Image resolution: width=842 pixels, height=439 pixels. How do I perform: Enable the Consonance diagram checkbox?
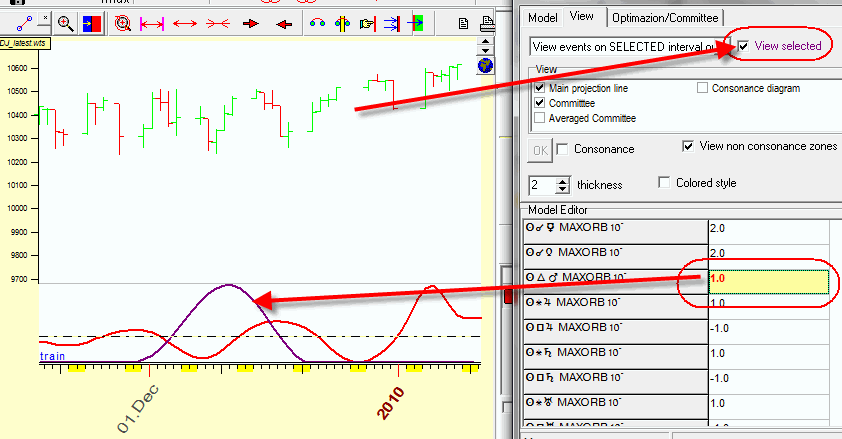coord(702,88)
